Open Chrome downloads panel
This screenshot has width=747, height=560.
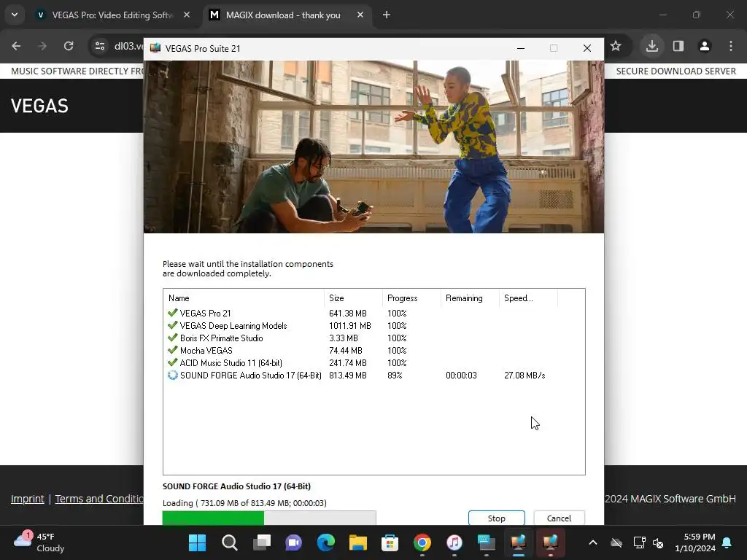click(x=652, y=46)
